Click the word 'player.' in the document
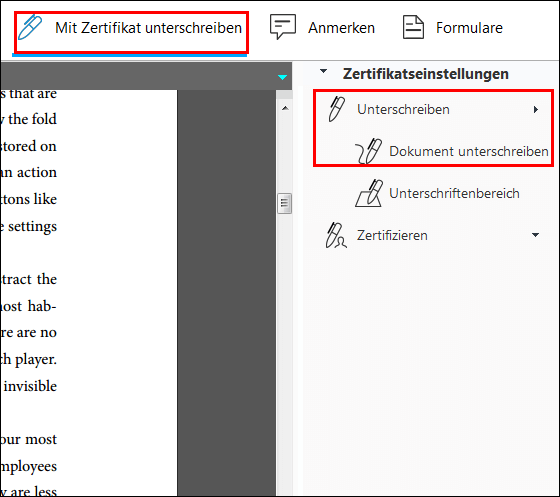Image resolution: width=560 pixels, height=497 pixels. tap(36, 360)
